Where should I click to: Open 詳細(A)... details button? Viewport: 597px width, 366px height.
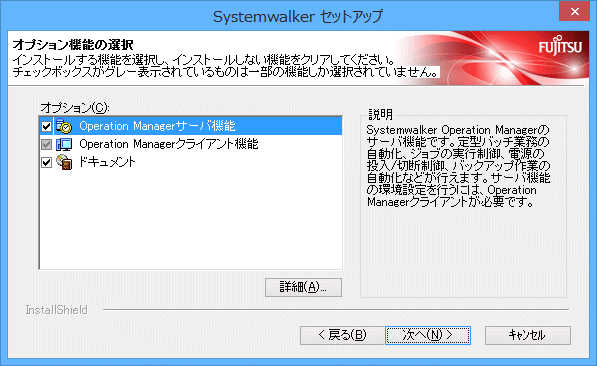303,287
